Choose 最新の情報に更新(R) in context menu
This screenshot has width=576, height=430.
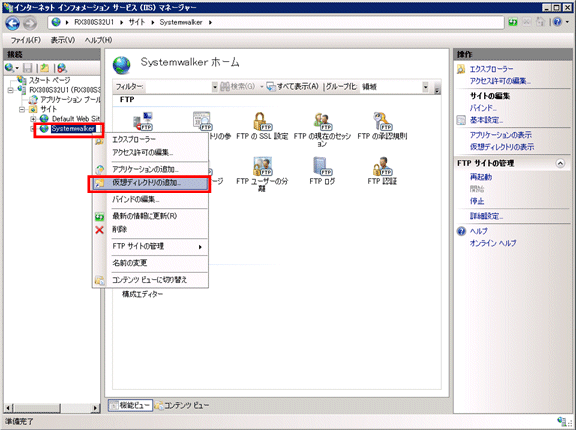click(x=150, y=216)
